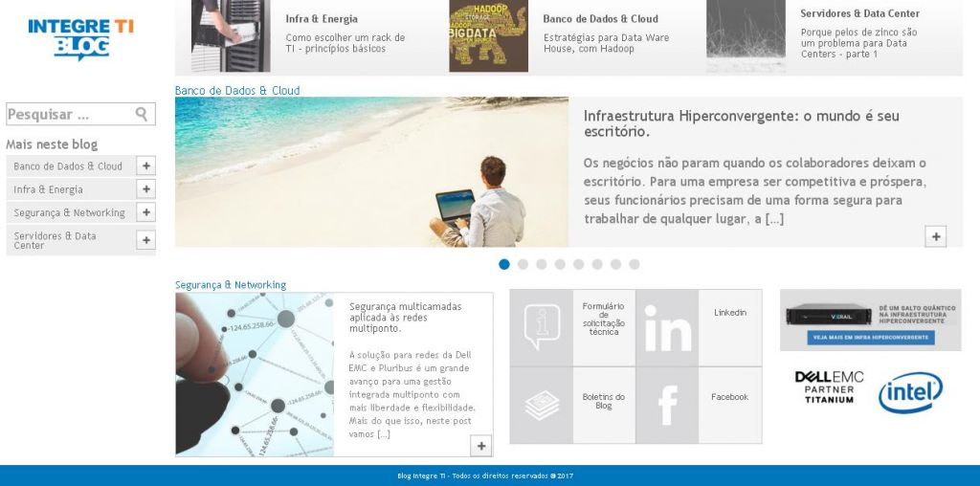Image resolution: width=980 pixels, height=486 pixels.
Task: Click the technical request form info icon
Action: pos(542,327)
